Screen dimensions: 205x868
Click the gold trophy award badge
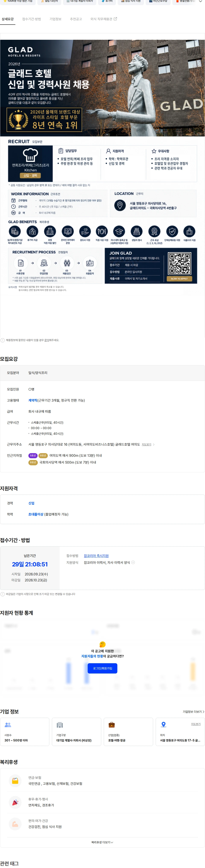pos(18,120)
